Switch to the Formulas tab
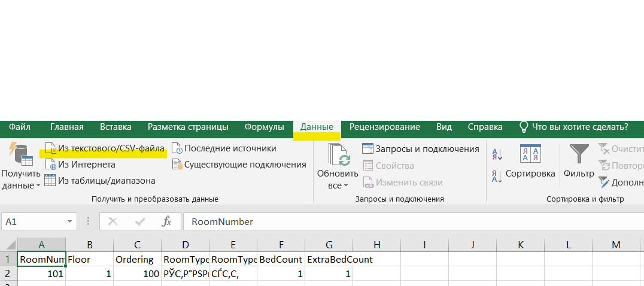644x286 pixels. [x=264, y=127]
